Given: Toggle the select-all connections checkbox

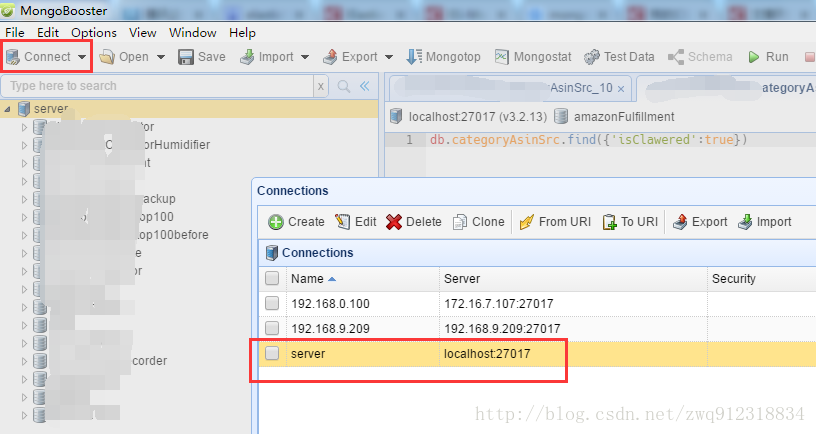Looking at the screenshot, I should [x=272, y=278].
